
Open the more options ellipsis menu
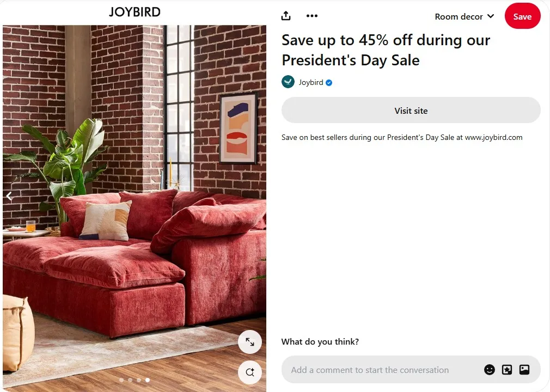tap(311, 15)
